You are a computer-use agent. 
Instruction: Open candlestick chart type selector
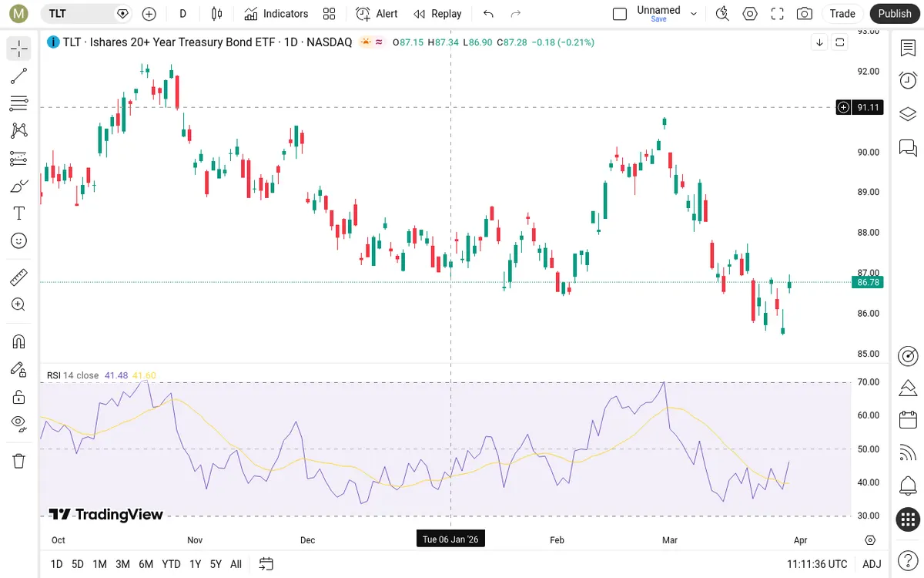tap(216, 13)
